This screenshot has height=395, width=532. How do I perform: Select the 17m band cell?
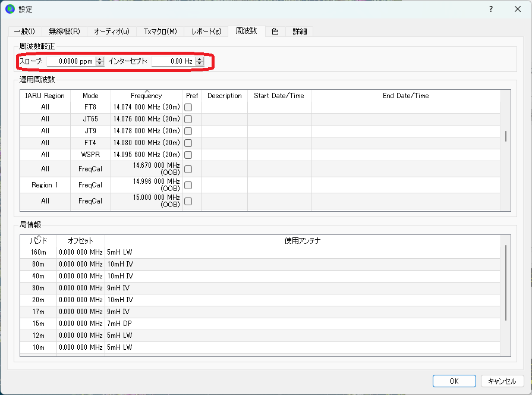(38, 312)
